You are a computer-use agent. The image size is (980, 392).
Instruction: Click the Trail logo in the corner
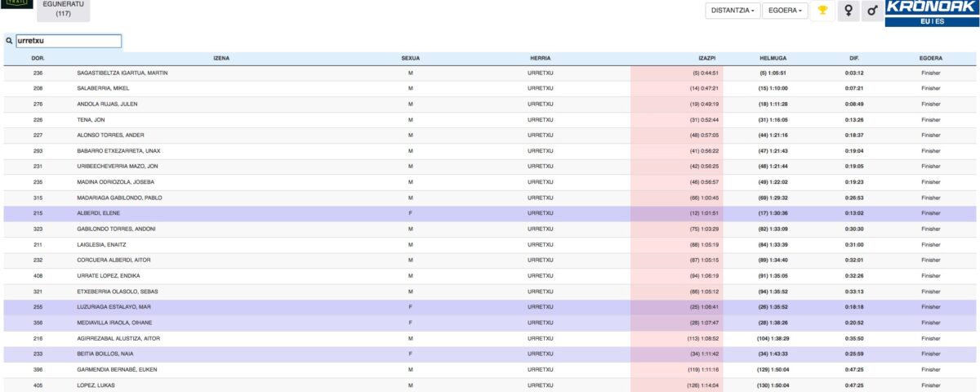tap(17, 5)
